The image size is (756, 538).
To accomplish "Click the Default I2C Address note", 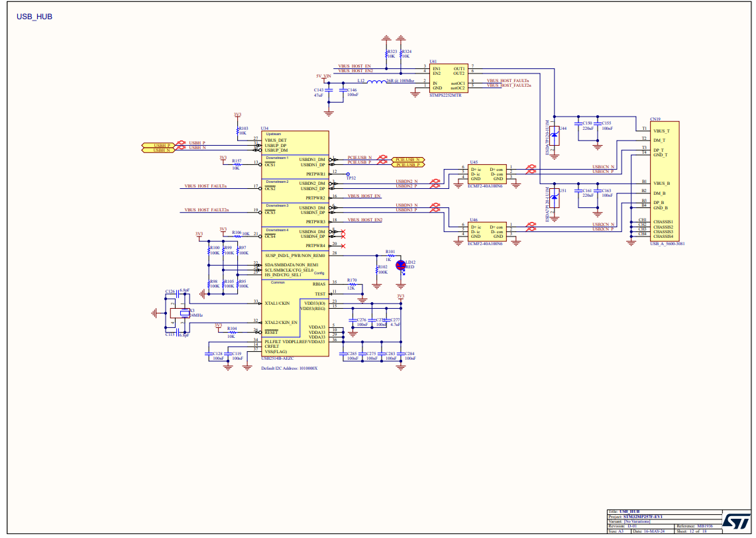I will point(290,368).
